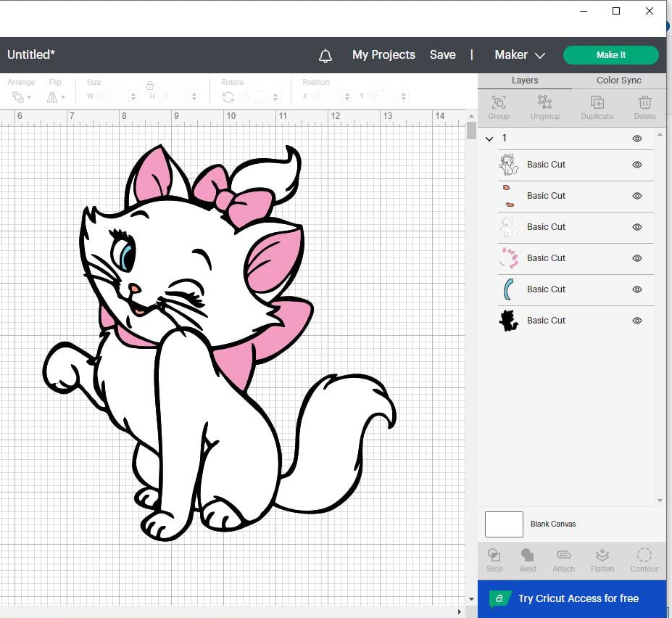Viewport: 672px width, 618px height.
Task: Click the Position Y input field
Action: pos(384,96)
